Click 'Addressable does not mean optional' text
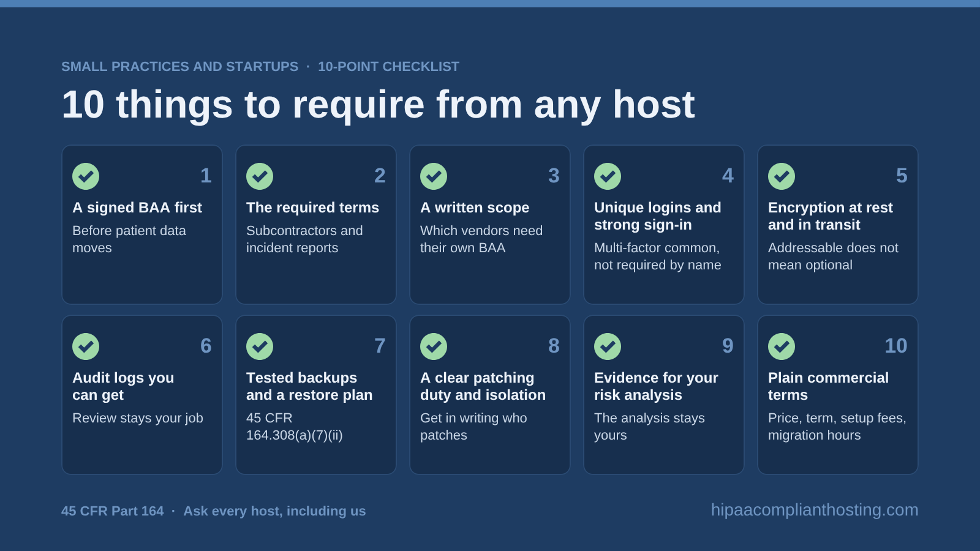The width and height of the screenshot is (980, 551). (833, 257)
